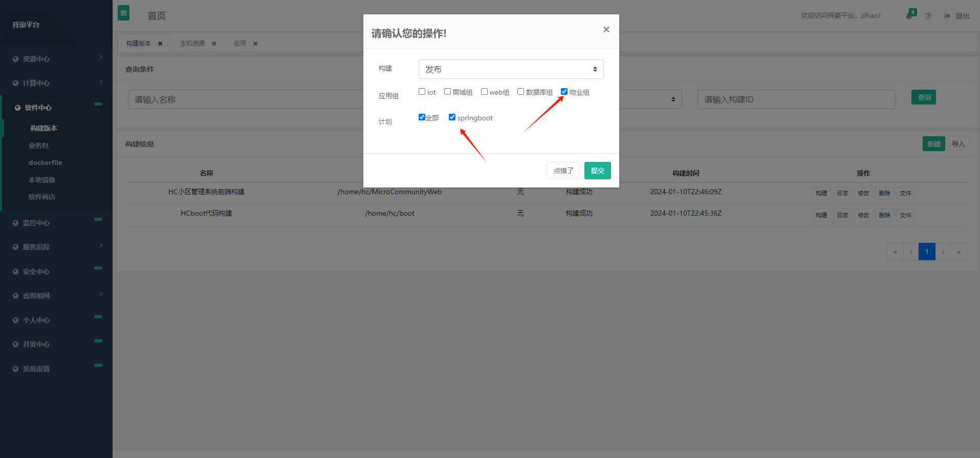Click the 点错了 cancel button

563,171
